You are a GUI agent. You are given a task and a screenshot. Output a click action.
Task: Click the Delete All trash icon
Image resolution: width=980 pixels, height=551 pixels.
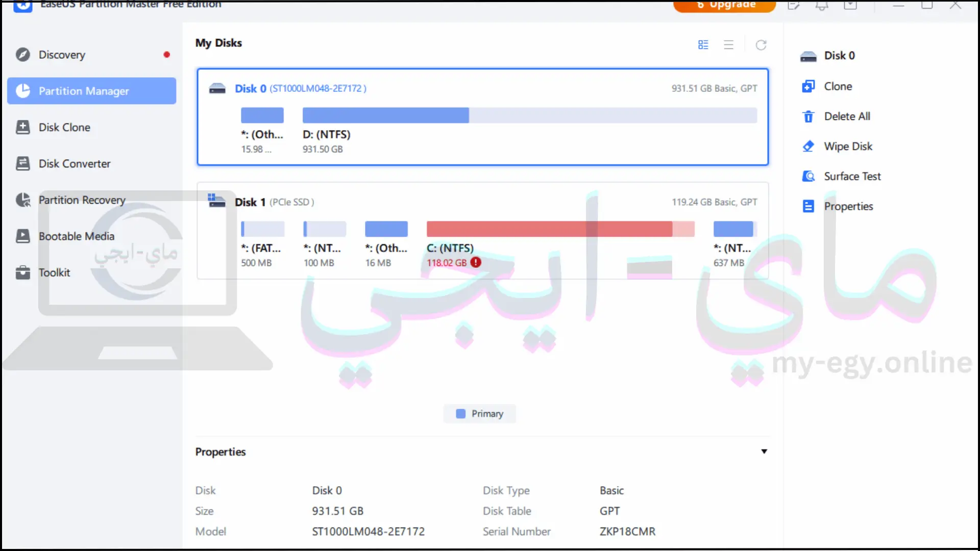(x=808, y=116)
